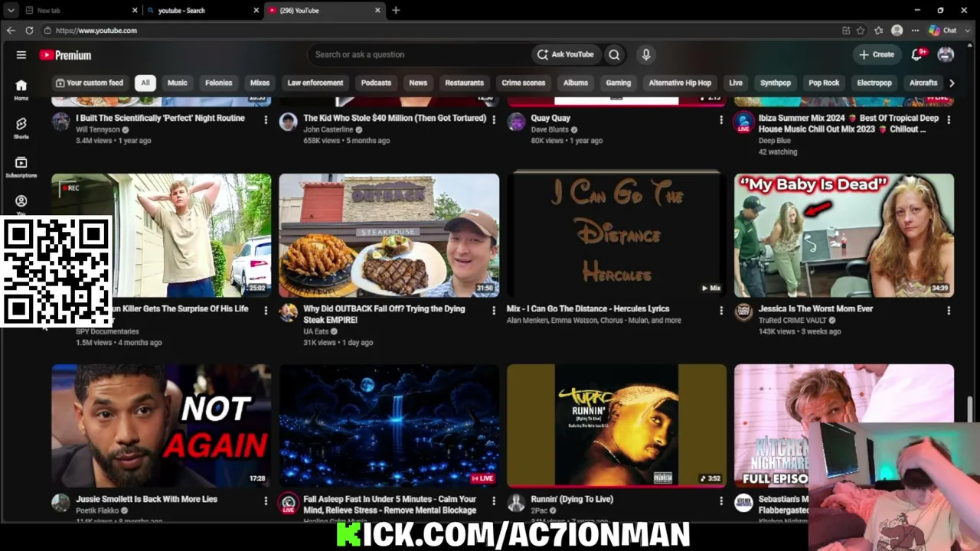Switch to the 'New tab' browser tab
980x551 pixels.
pos(80,11)
